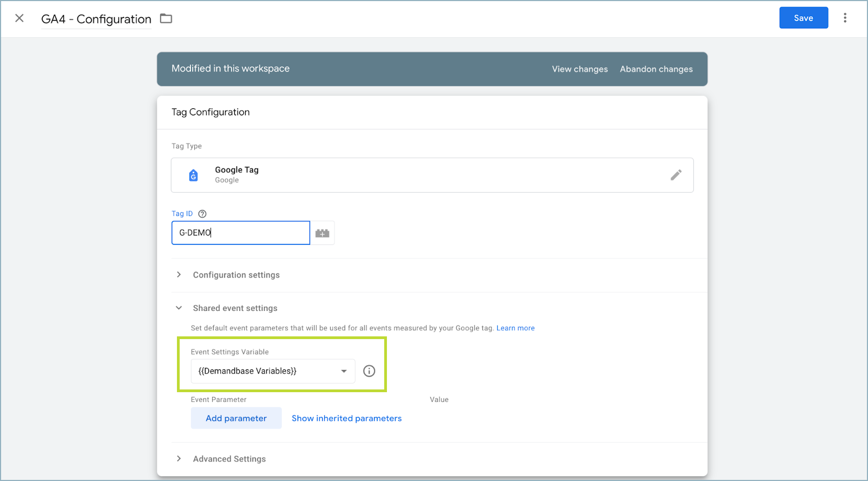
Task: Open the Event Settings Variable dropdown
Action: click(273, 371)
